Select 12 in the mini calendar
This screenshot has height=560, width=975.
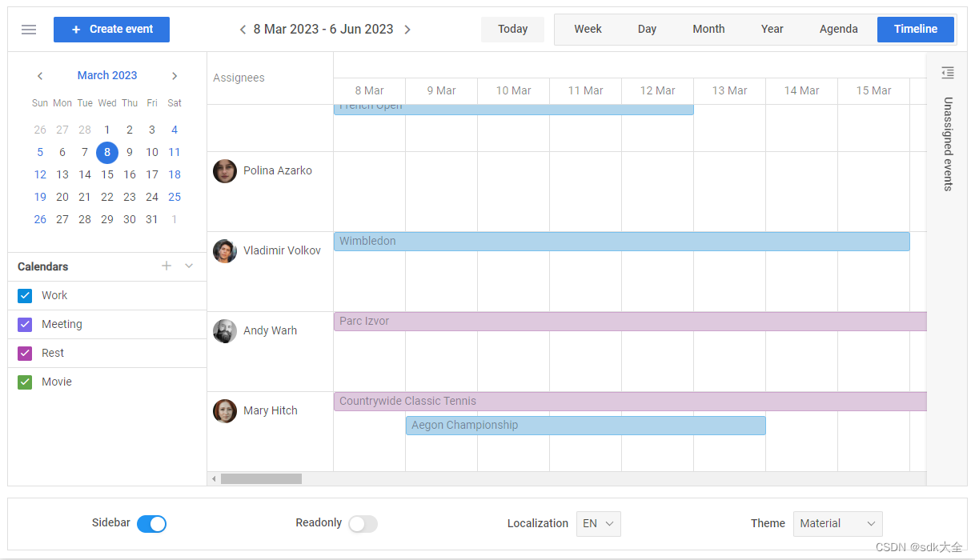click(40, 175)
